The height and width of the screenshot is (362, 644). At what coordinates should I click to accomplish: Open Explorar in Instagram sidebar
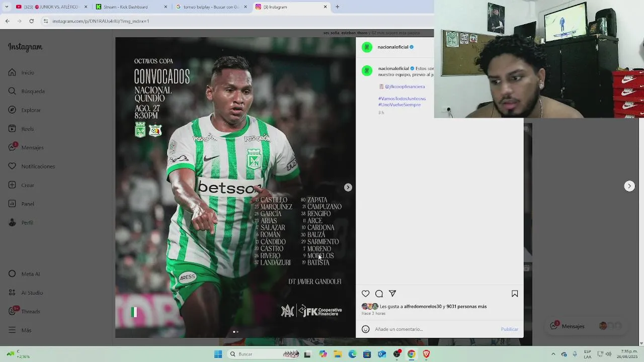(24, 110)
